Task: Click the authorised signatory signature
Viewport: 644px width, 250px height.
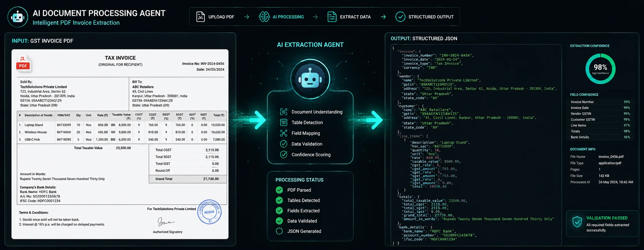Action: 166,222
